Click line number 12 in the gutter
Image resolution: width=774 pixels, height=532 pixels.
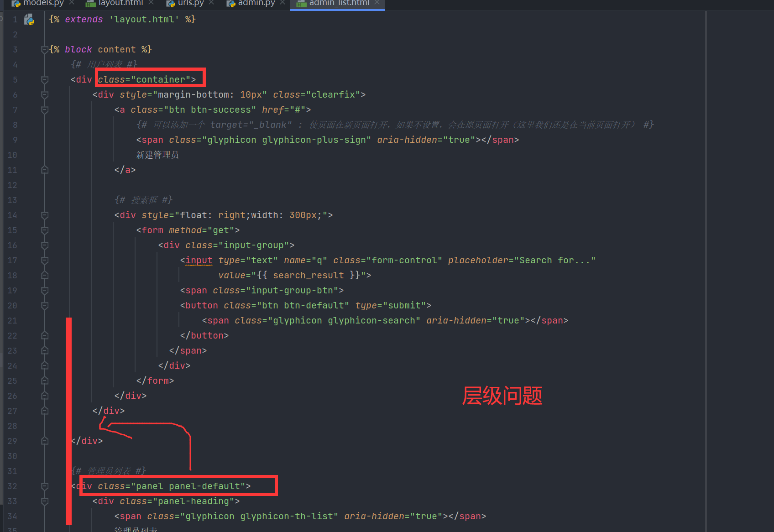(x=12, y=185)
